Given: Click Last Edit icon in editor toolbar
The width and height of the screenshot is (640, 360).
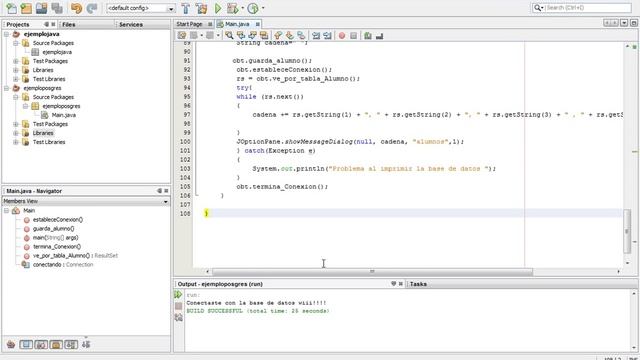Looking at the screenshot, I should coord(182,36).
